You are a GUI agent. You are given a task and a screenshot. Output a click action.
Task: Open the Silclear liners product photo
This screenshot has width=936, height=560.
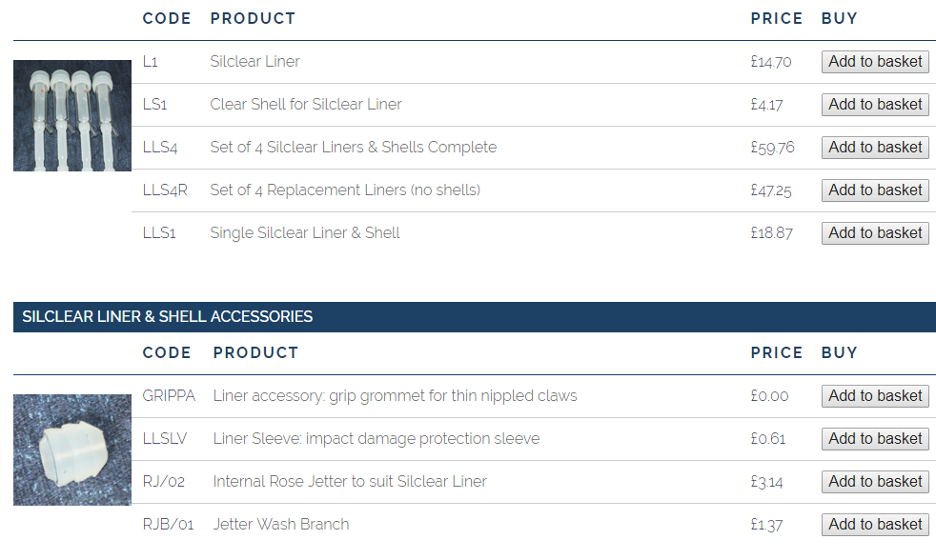click(x=72, y=115)
